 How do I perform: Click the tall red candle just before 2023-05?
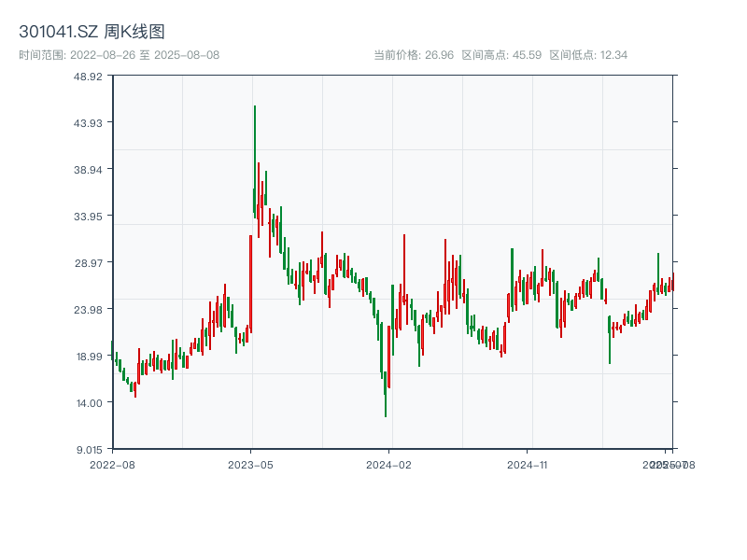pos(250,280)
